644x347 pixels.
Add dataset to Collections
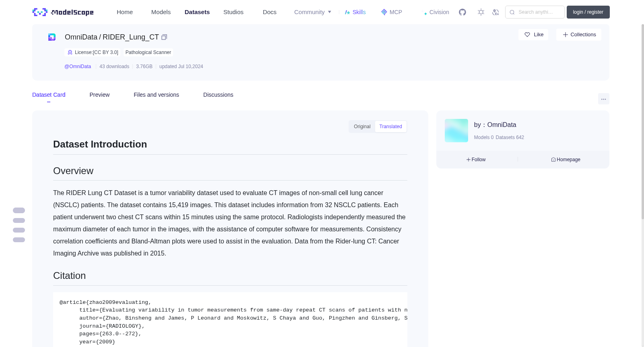click(579, 35)
